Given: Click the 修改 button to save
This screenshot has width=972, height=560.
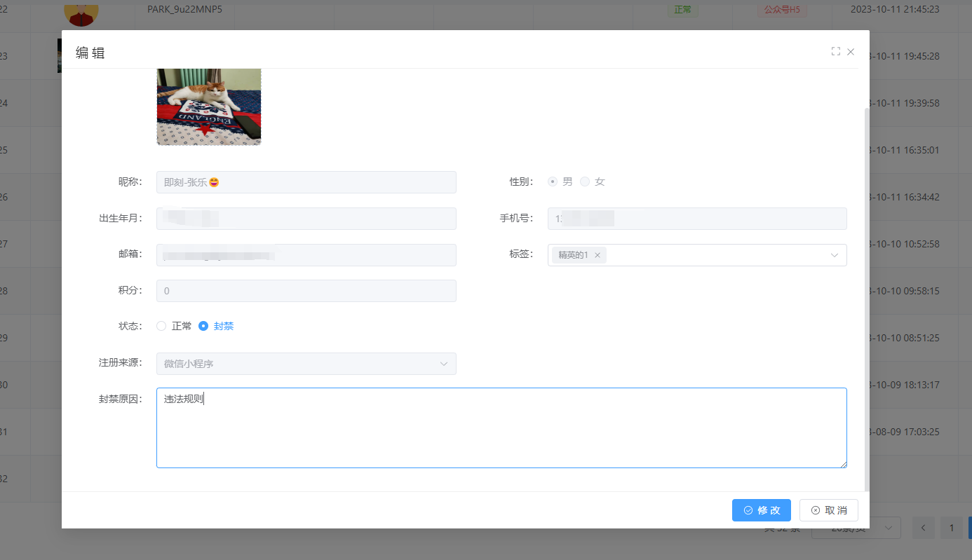Looking at the screenshot, I should click(761, 510).
